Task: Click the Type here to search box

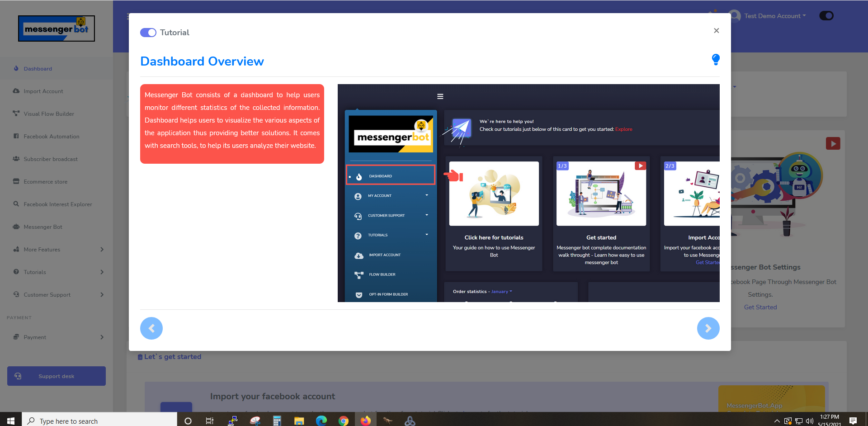Action: coord(99,421)
